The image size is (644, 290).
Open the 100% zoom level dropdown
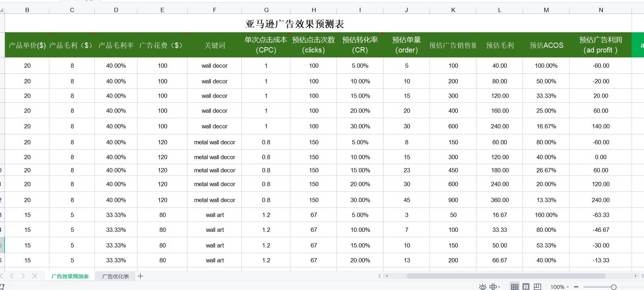pos(560,287)
